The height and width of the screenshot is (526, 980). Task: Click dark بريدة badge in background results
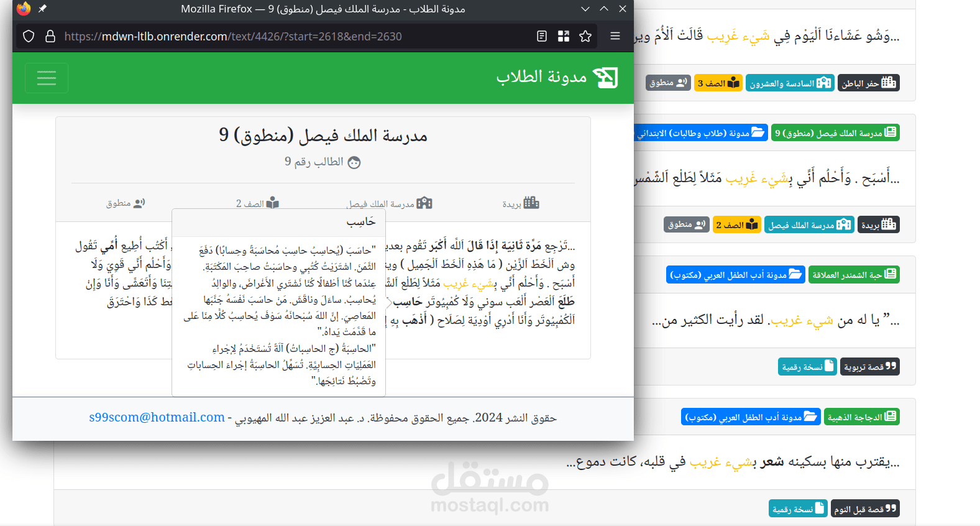[x=879, y=224]
